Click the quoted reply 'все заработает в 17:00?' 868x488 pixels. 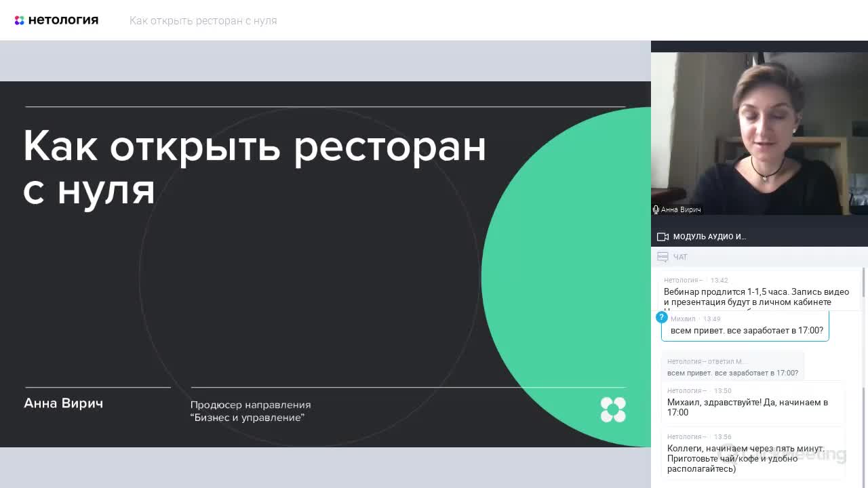tap(733, 367)
